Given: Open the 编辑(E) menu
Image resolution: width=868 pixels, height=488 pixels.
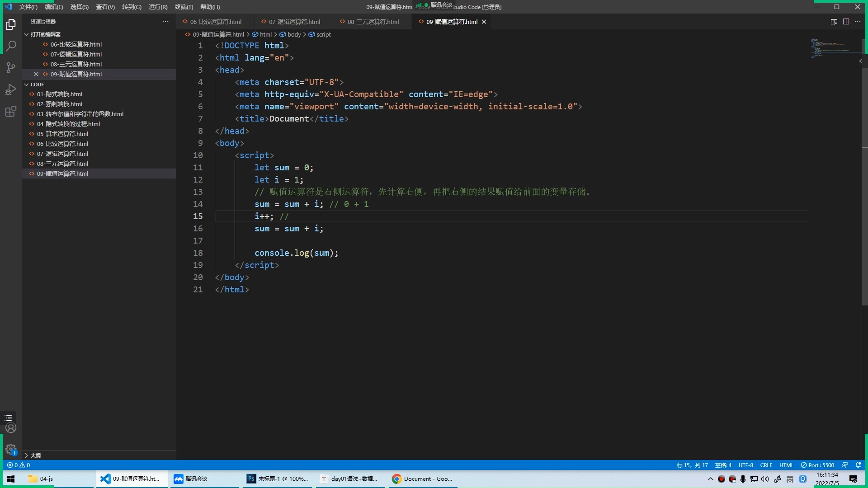Looking at the screenshot, I should [x=54, y=7].
